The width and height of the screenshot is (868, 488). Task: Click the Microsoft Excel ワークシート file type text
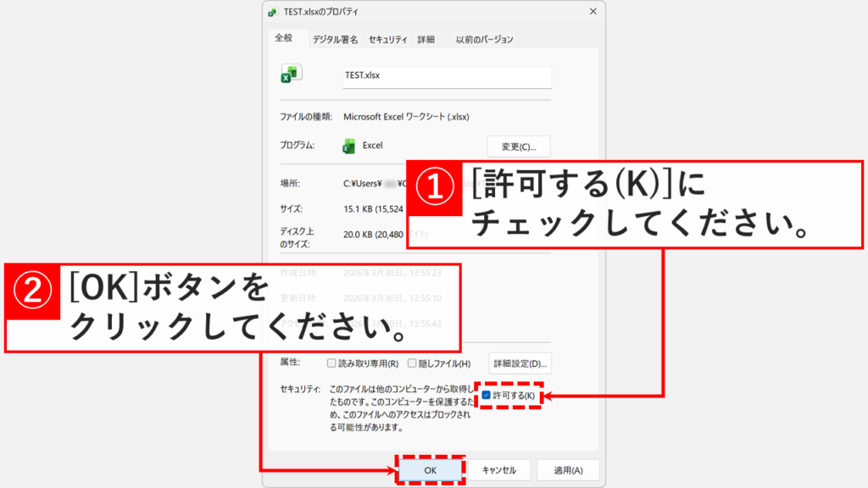(x=407, y=116)
